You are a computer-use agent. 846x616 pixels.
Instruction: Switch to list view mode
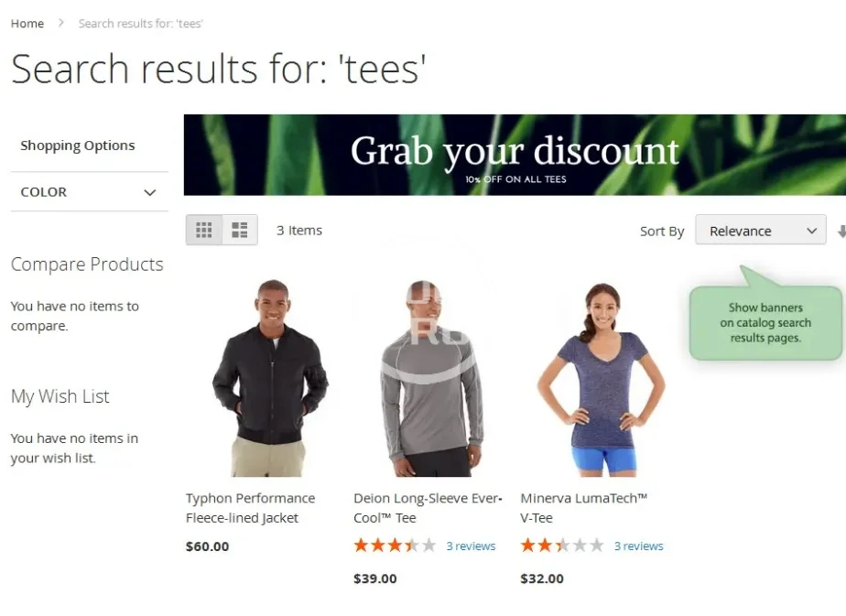(x=240, y=230)
